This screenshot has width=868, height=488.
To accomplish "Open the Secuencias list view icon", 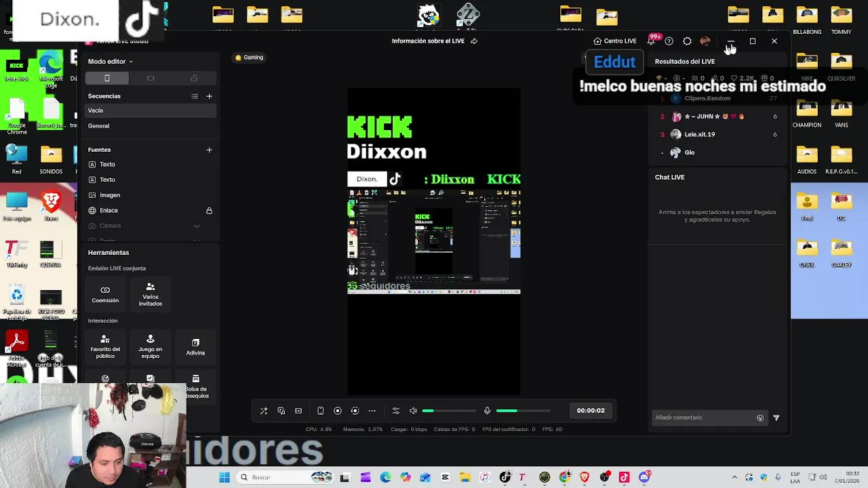I will [x=195, y=96].
